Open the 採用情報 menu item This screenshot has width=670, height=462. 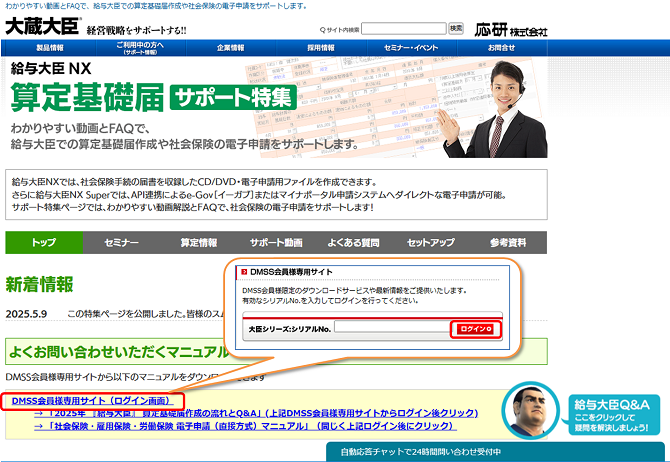click(321, 48)
